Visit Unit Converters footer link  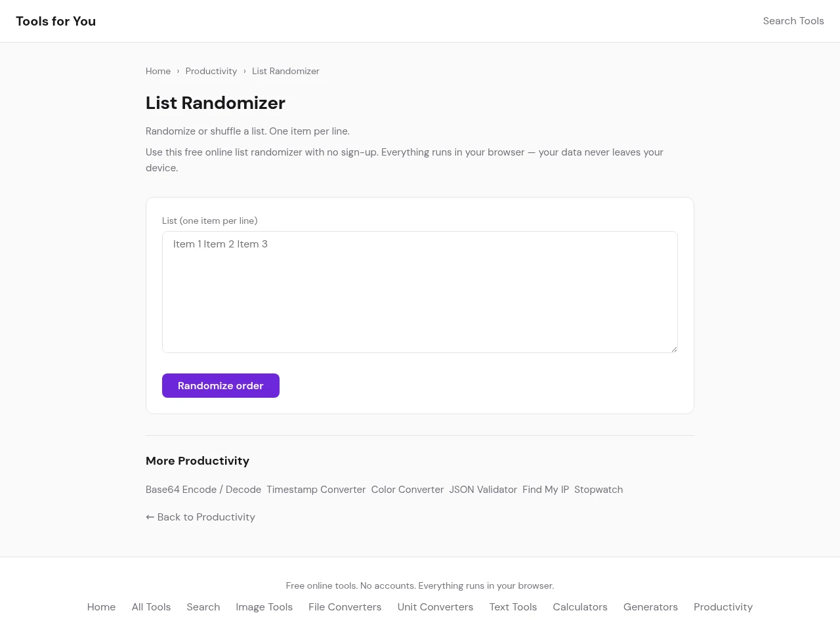point(435,607)
